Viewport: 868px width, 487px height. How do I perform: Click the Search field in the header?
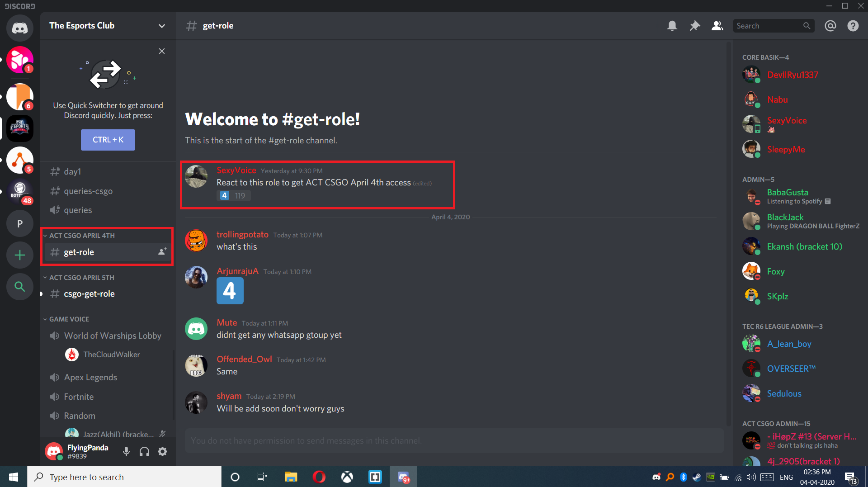point(769,26)
